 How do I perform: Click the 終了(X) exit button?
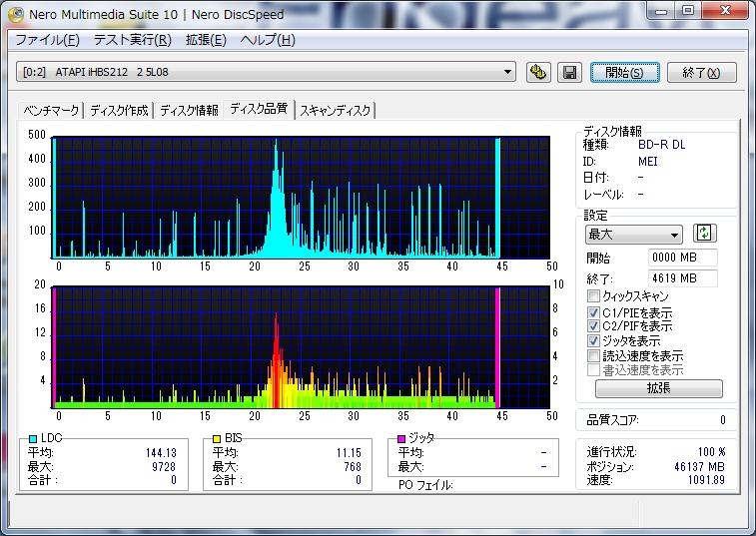pos(701,72)
